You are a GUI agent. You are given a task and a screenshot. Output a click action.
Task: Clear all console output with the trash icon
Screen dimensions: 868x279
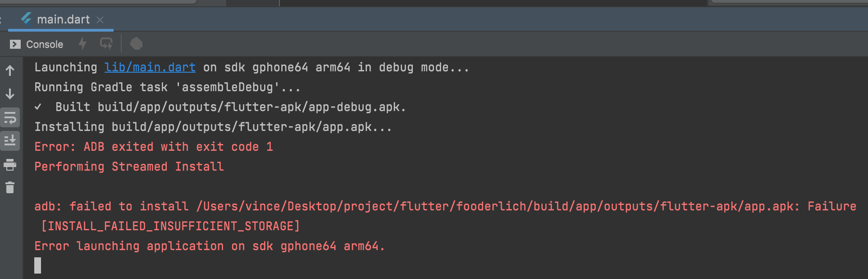tap(10, 187)
